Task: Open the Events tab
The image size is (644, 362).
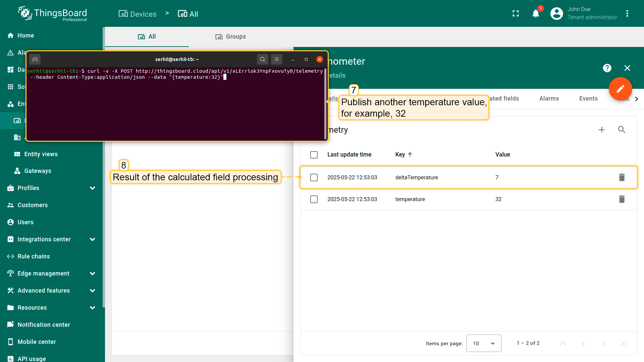Action: 588,99
